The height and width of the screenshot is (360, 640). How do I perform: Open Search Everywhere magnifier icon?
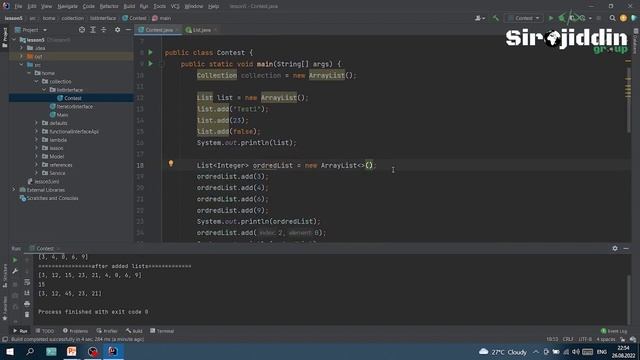(x=612, y=18)
